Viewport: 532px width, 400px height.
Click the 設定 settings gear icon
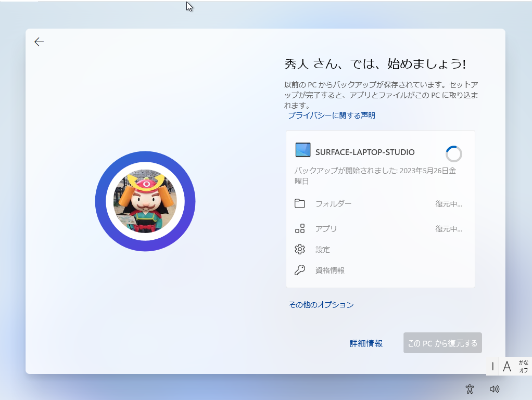coord(300,249)
